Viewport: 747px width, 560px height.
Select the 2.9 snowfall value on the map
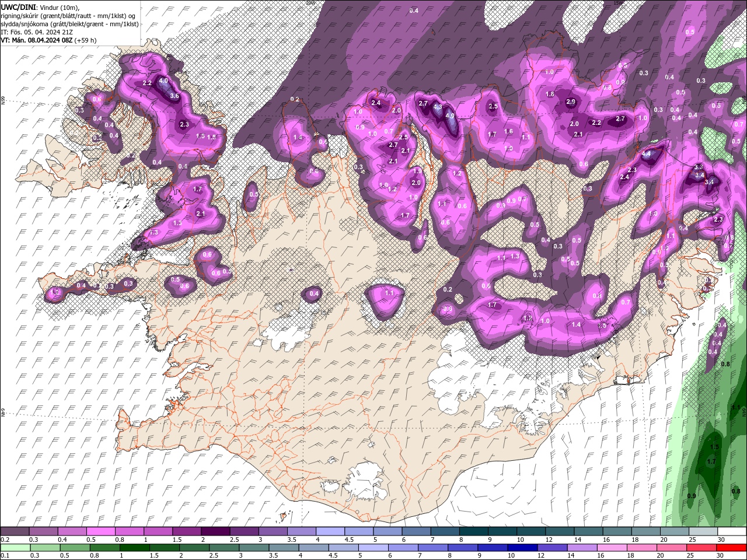(x=571, y=101)
